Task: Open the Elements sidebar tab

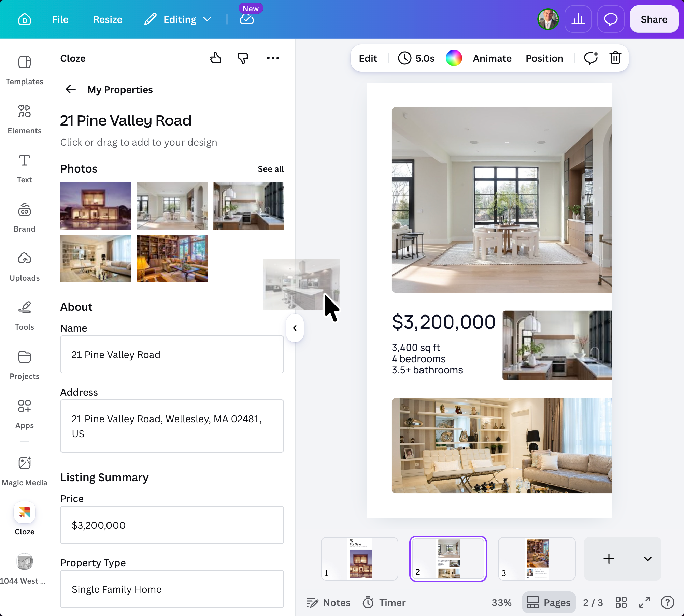Action: [x=25, y=120]
